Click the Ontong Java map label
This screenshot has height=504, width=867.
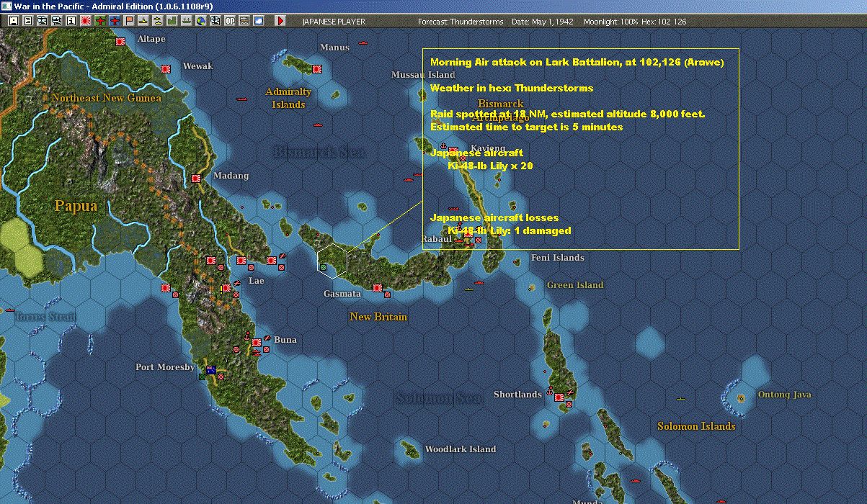[785, 395]
